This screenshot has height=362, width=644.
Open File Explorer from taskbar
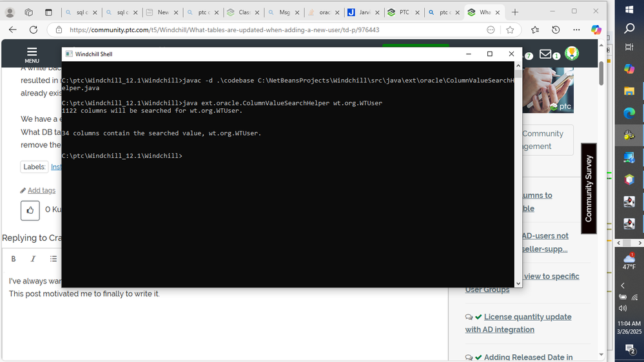pos(629,91)
